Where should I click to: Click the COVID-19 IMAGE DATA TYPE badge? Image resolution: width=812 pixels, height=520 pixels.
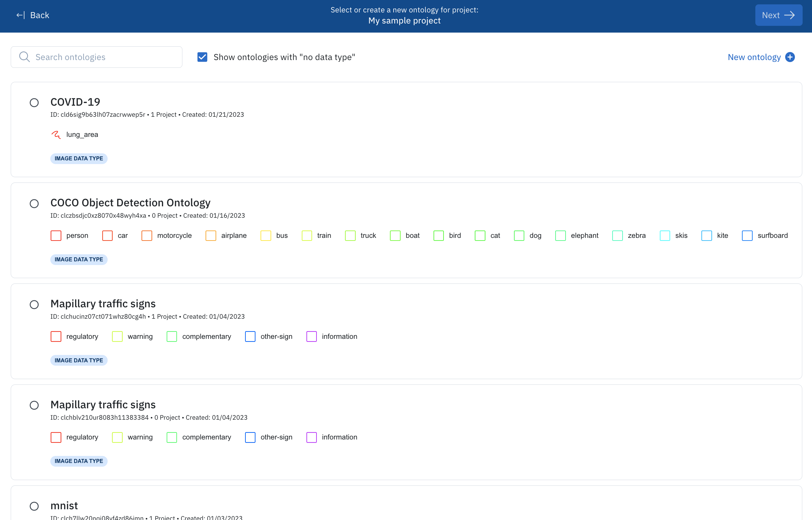click(78, 159)
